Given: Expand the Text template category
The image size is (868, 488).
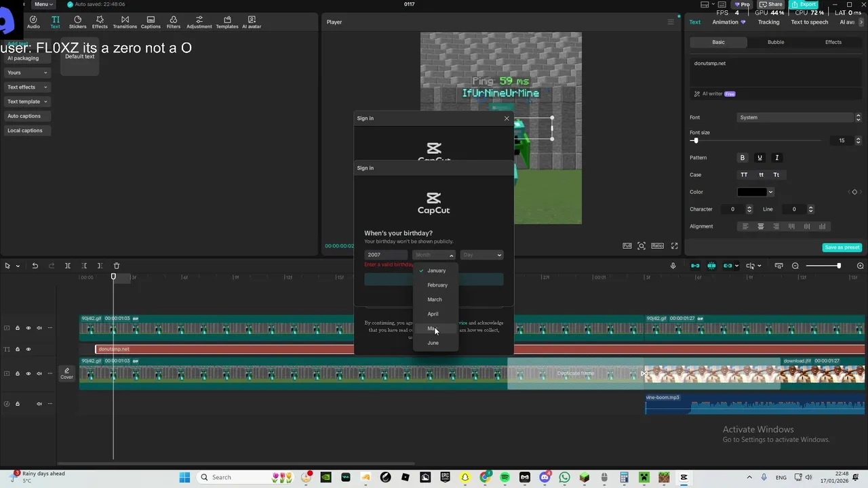Looking at the screenshot, I should (26, 102).
